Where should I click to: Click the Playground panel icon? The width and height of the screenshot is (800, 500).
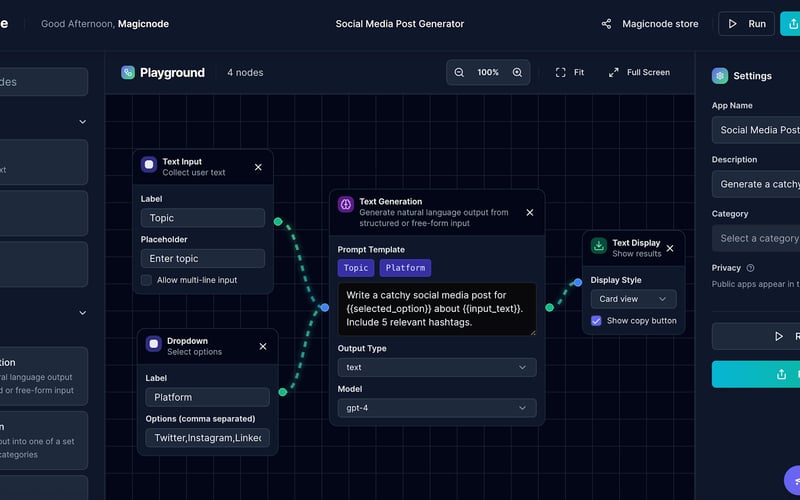(x=128, y=72)
